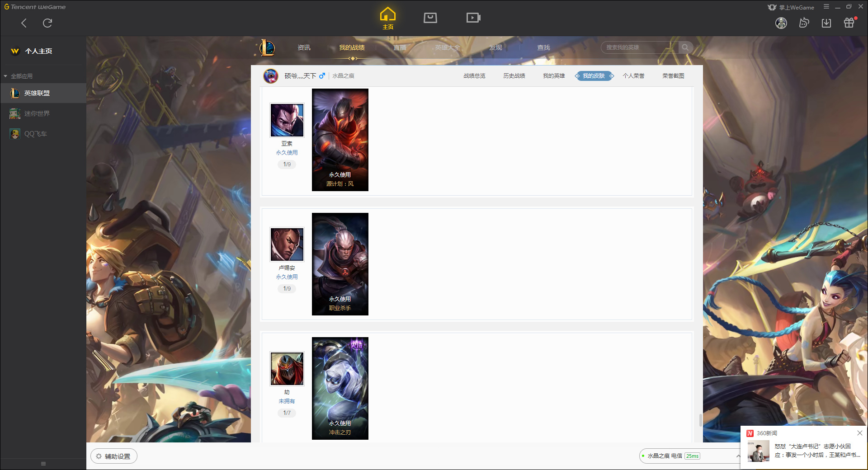Click the player name 硕爷灬天下
868x470 pixels.
300,76
